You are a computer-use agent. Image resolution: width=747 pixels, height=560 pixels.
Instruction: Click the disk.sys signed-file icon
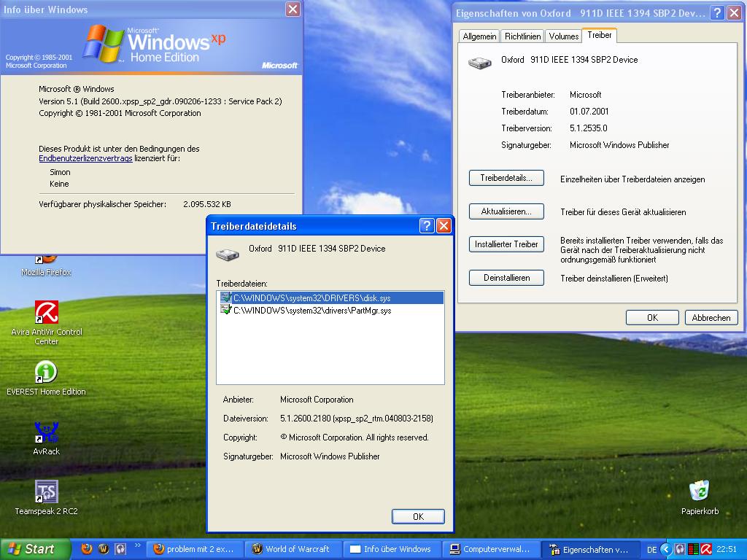coord(226,297)
